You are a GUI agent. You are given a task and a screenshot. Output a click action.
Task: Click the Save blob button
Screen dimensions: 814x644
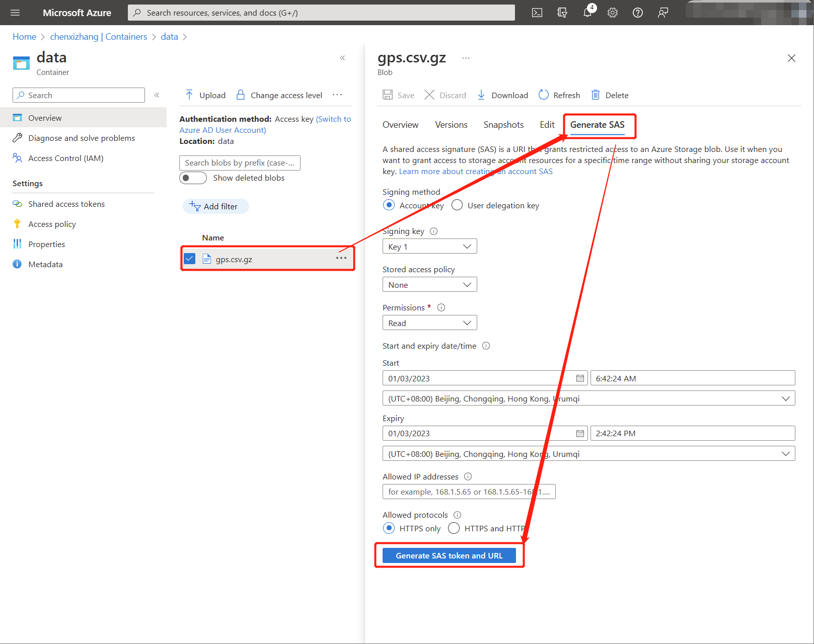pyautogui.click(x=399, y=95)
